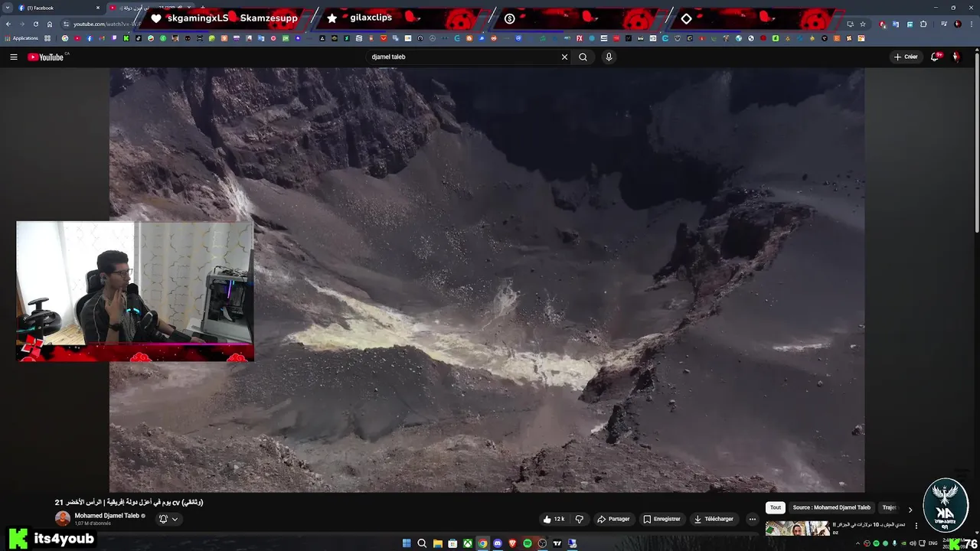Click the video player area

point(487,279)
